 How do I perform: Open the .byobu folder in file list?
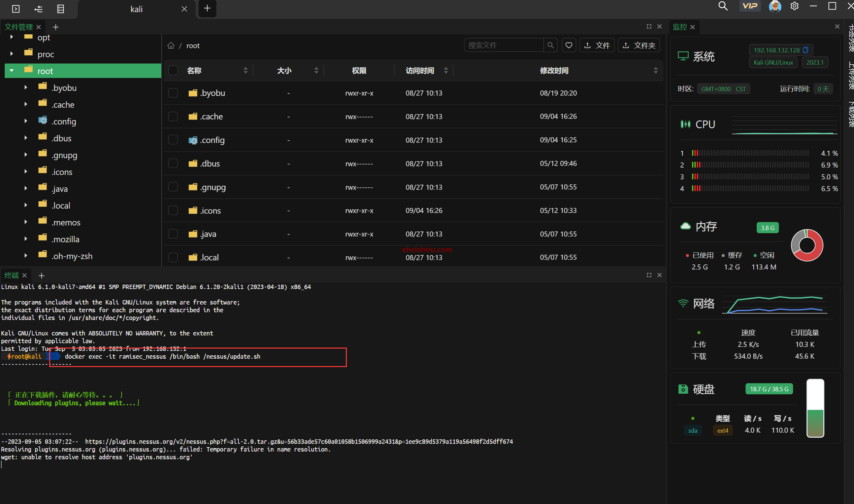point(212,93)
